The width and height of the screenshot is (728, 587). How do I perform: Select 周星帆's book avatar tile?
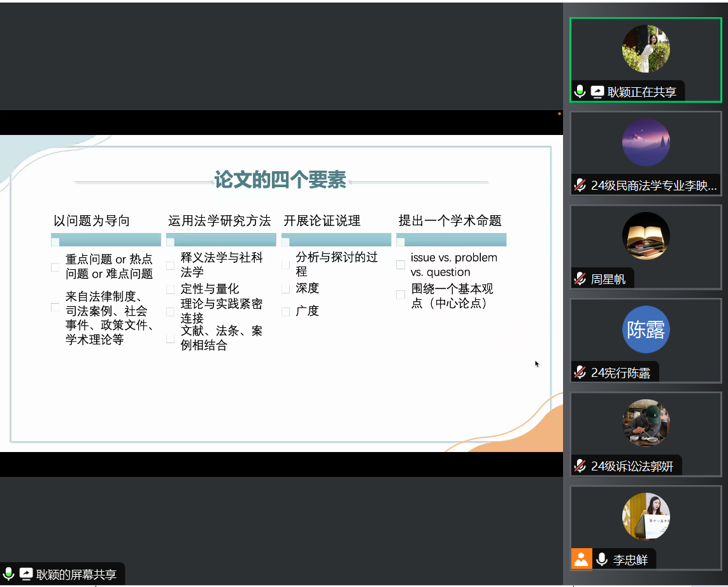645,236
